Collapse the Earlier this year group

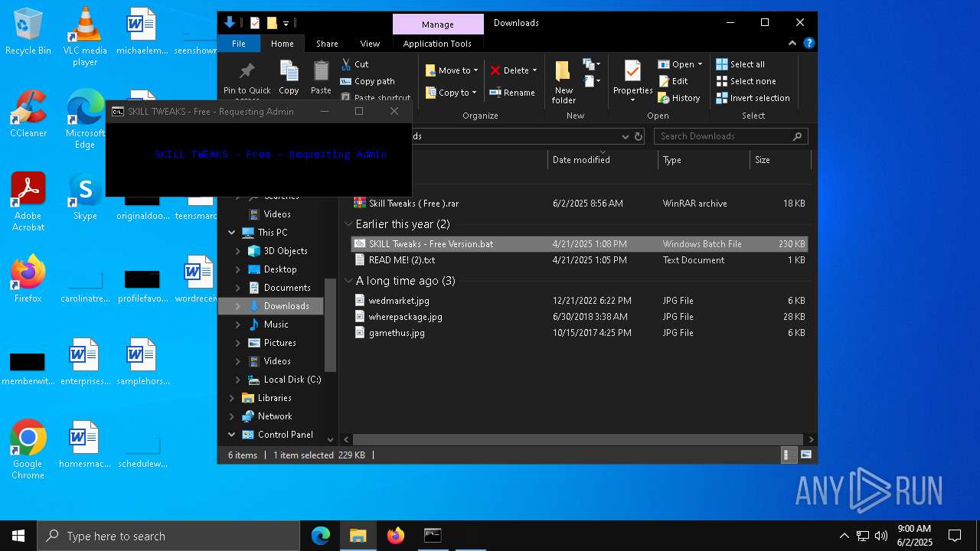(x=348, y=224)
